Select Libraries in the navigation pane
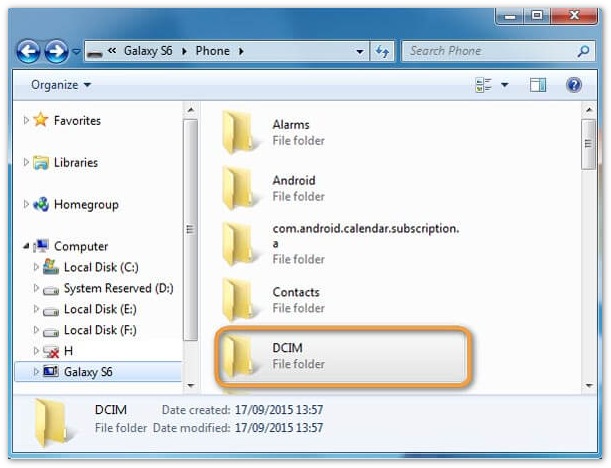The height and width of the screenshot is (468, 611). 76,162
